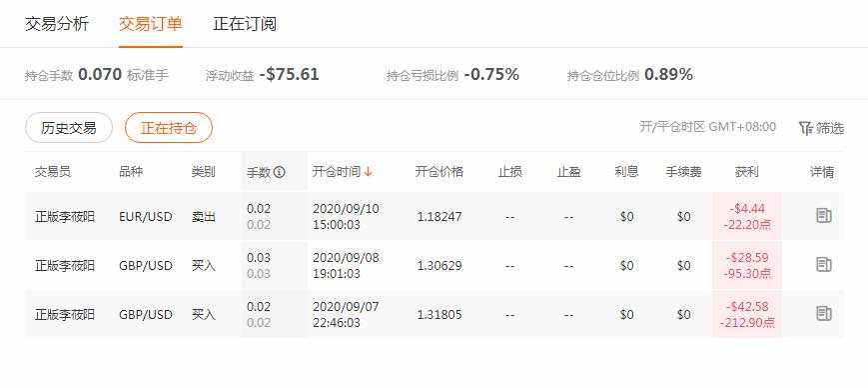868x388 pixels.
Task: Click 买入 in the 1.30629 row
Action: pyautogui.click(x=203, y=266)
